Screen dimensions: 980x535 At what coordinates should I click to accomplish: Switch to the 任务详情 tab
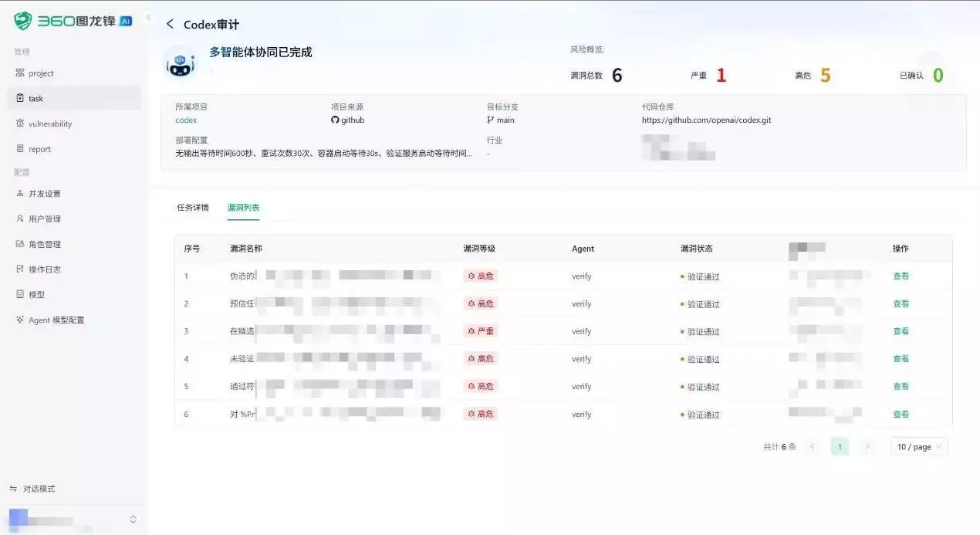point(193,208)
